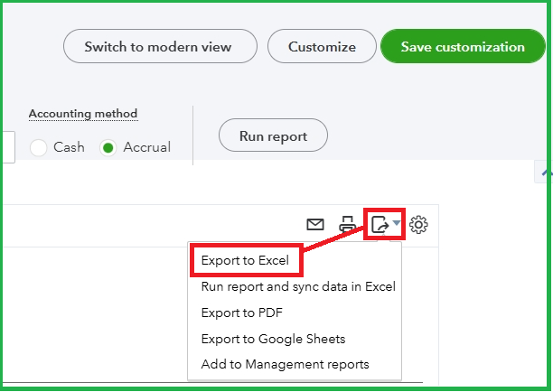The image size is (553, 392).
Task: Open the Customize options
Action: 322,46
